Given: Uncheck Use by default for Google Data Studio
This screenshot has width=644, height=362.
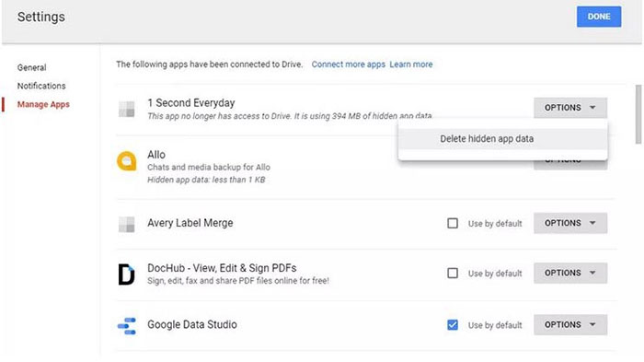Looking at the screenshot, I should (453, 325).
